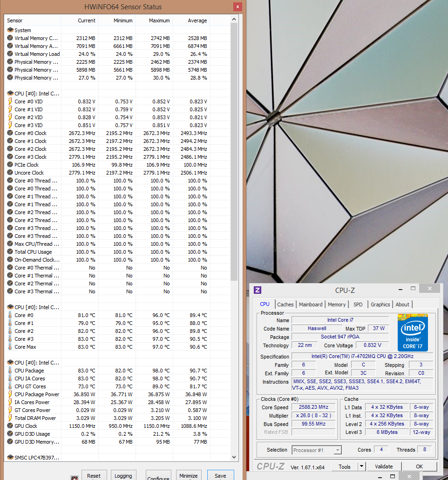448x480 pixels.
Task: Select the CPU GT Cores thermometer icon
Action: [x=10, y=386]
